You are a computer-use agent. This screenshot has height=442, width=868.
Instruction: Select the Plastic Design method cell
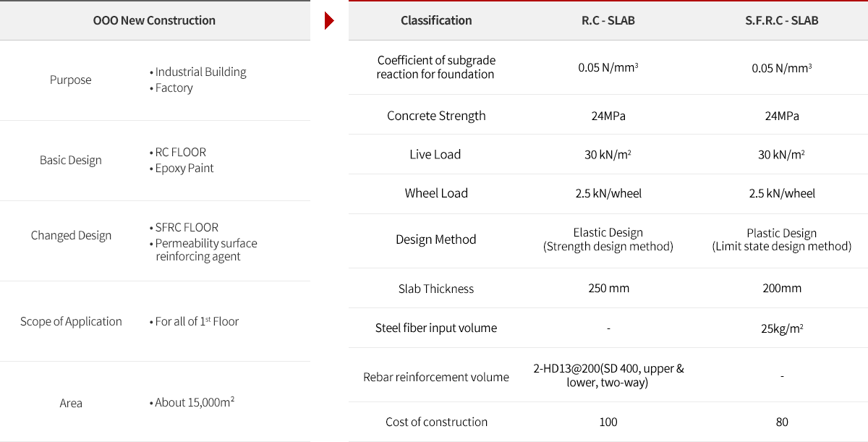coord(782,239)
